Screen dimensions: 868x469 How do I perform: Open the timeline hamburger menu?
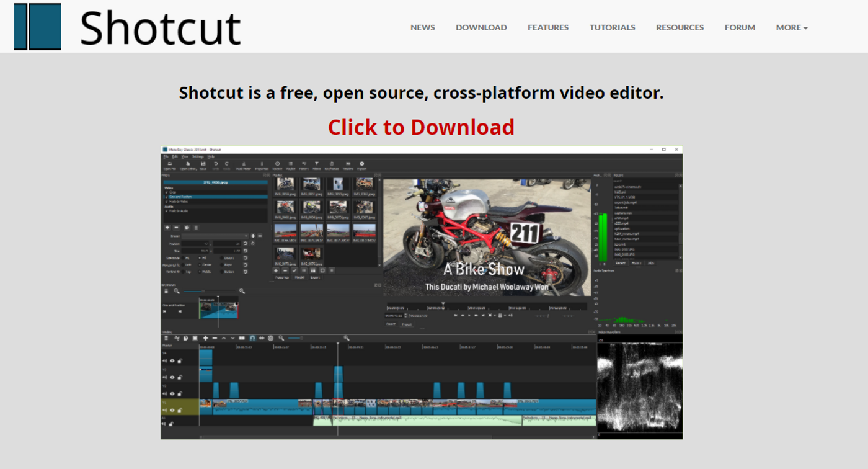click(x=166, y=338)
